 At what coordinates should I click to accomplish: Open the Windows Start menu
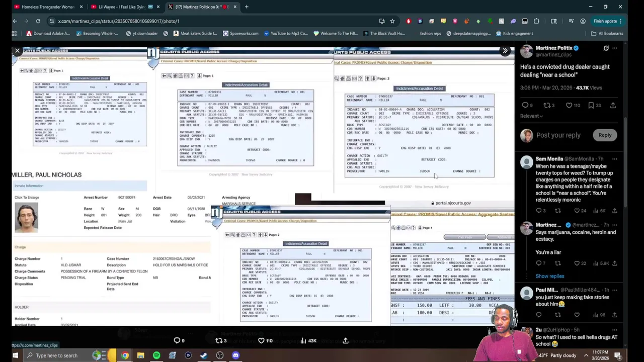tap(15, 355)
